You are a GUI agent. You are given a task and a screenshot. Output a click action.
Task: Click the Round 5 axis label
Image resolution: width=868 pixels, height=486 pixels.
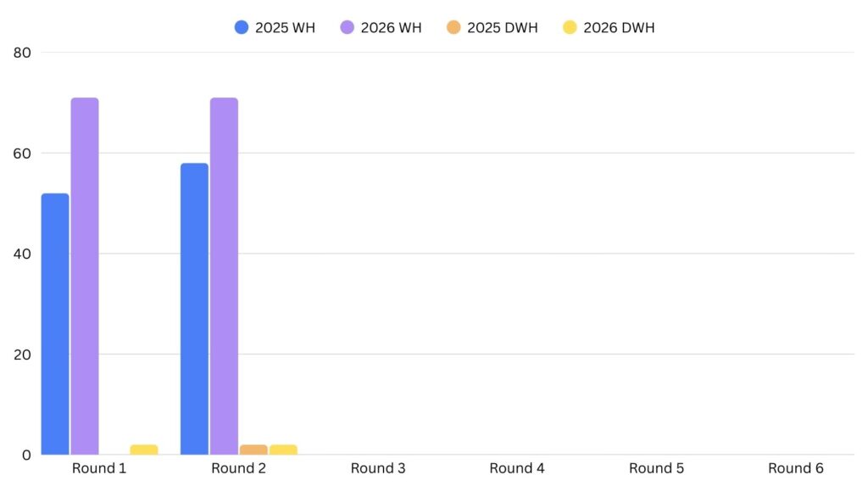click(656, 468)
